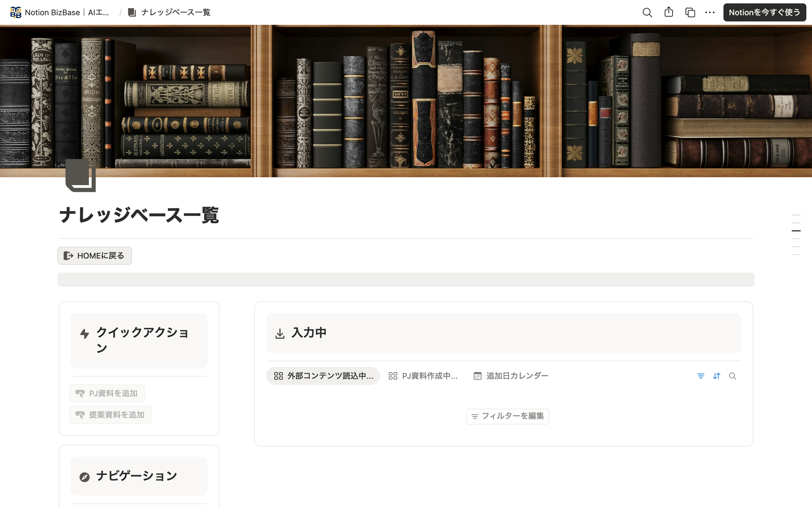Switch to the 追加日カレンダー view tab

511,376
